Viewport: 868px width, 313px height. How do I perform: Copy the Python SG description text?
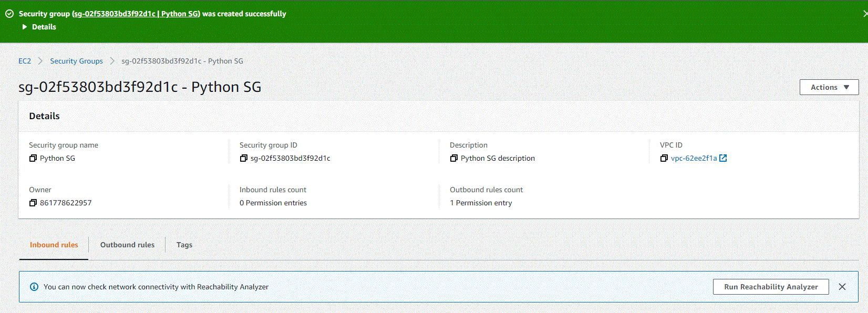click(x=454, y=158)
